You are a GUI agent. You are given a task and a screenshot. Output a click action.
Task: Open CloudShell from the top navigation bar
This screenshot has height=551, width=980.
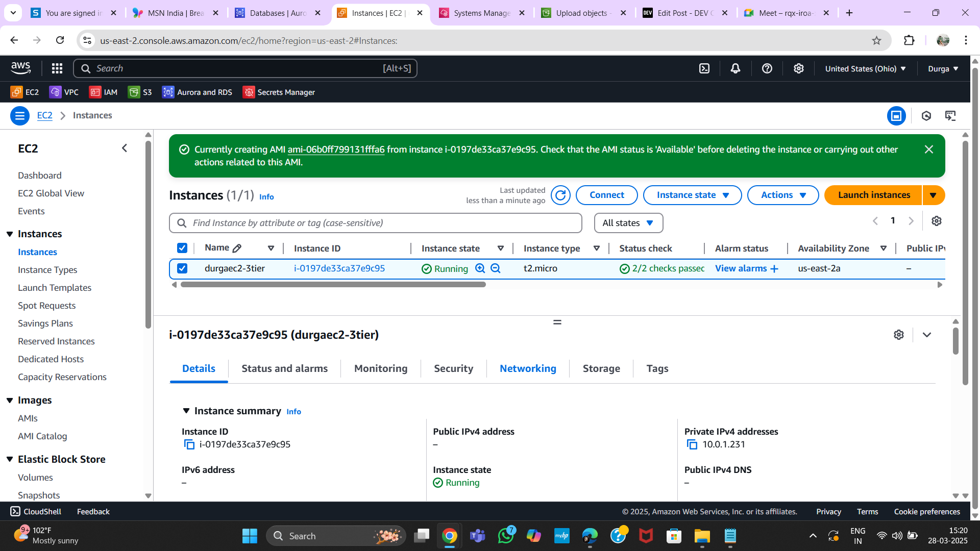point(704,68)
